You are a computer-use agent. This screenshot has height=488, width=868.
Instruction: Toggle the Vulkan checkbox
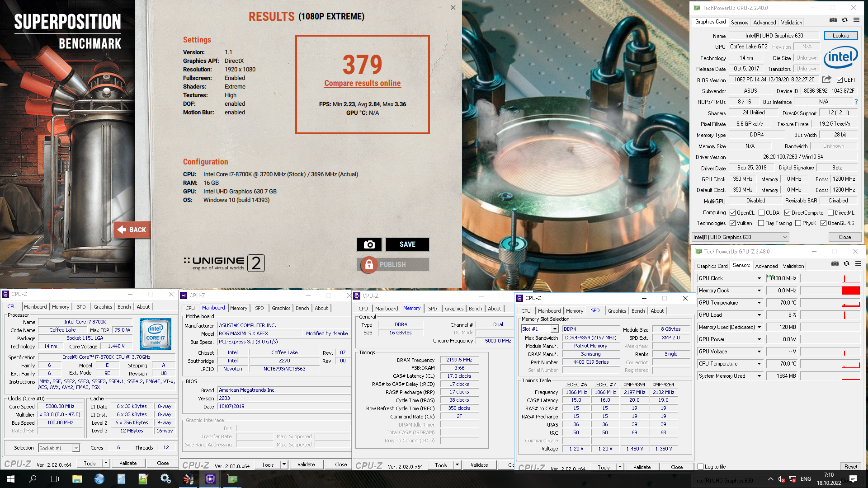click(732, 223)
